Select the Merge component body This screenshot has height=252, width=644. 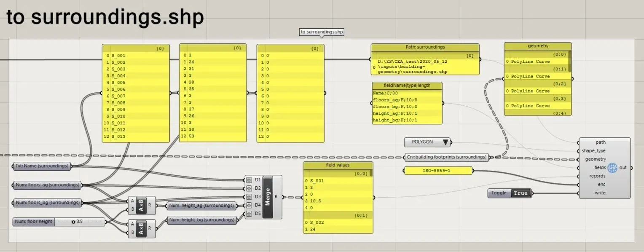click(267, 197)
